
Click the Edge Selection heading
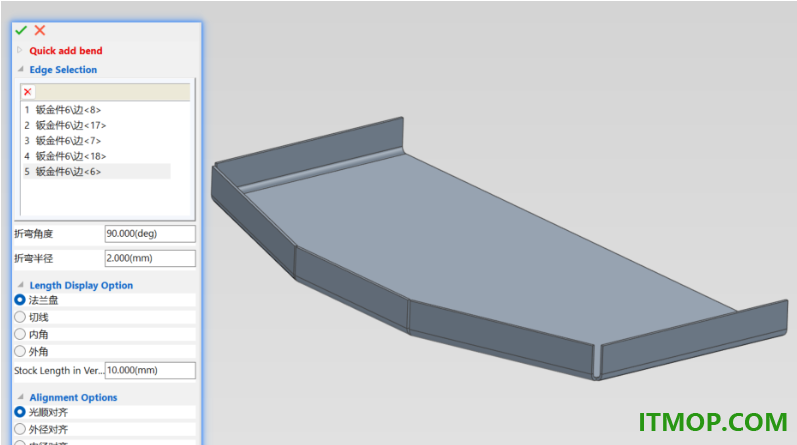[x=63, y=70]
